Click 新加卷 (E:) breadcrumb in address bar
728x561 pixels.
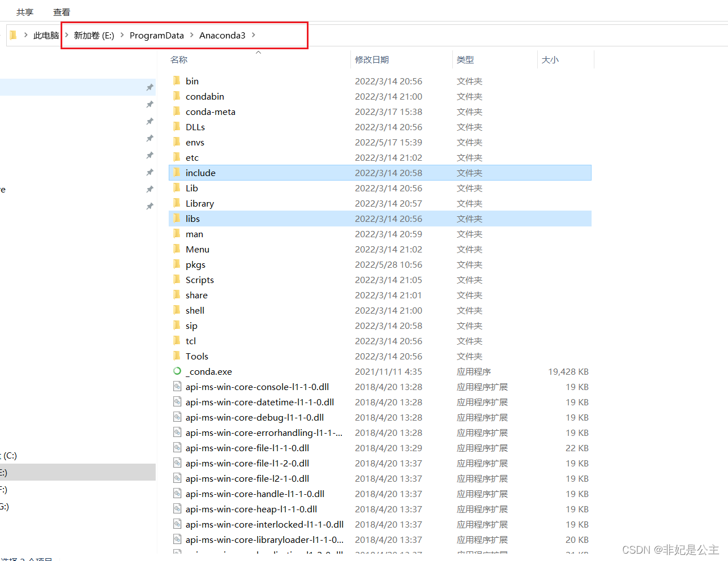pos(94,35)
